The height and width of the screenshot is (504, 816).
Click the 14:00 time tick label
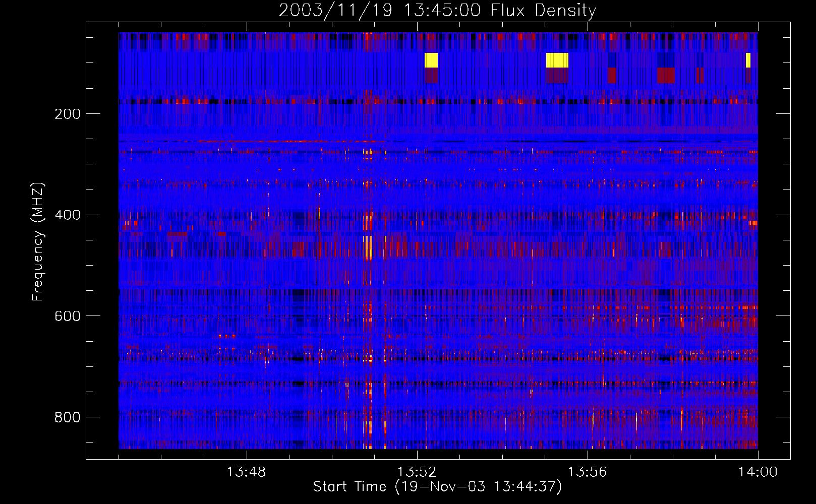[x=757, y=472]
